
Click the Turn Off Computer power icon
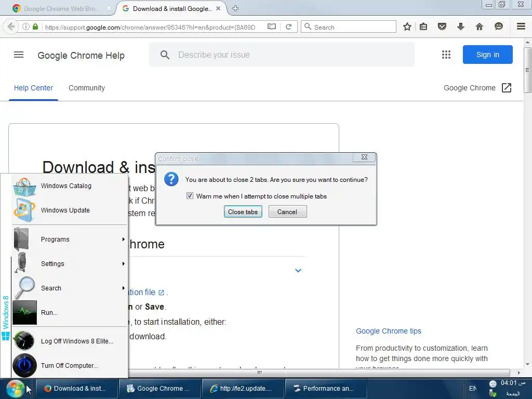(x=24, y=365)
